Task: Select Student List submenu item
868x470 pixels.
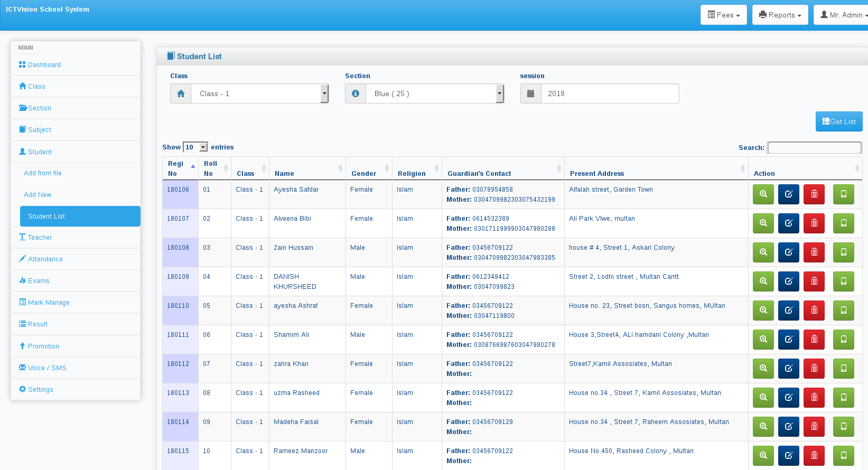Action: (x=80, y=217)
